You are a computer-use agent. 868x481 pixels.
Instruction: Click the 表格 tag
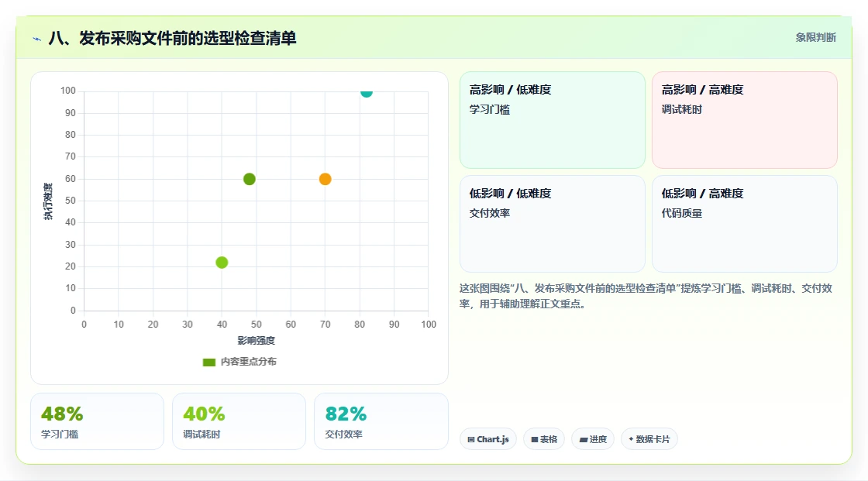tap(544, 439)
